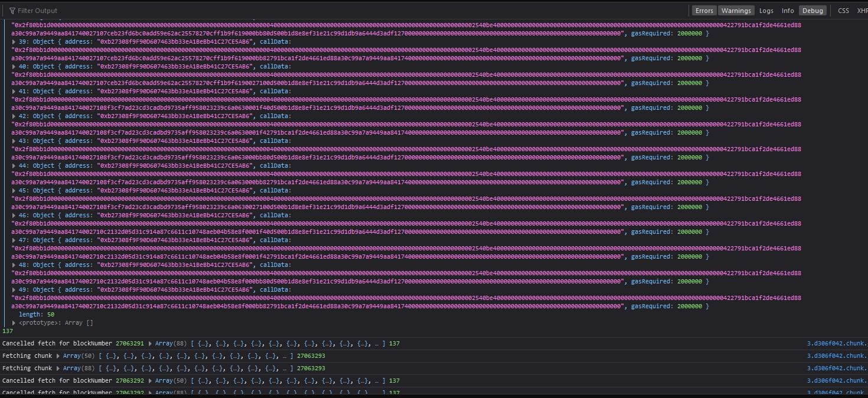Expand Array(88) in Fetching chunk row
The image size is (868, 398).
pos(58,368)
